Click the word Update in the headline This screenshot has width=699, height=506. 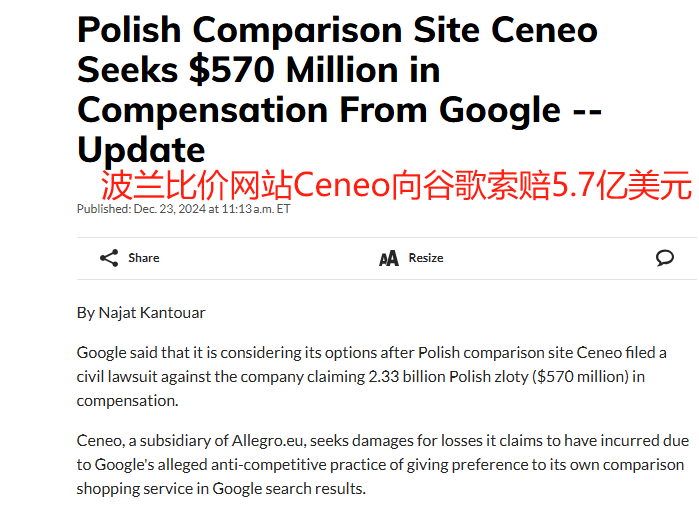coord(141,149)
